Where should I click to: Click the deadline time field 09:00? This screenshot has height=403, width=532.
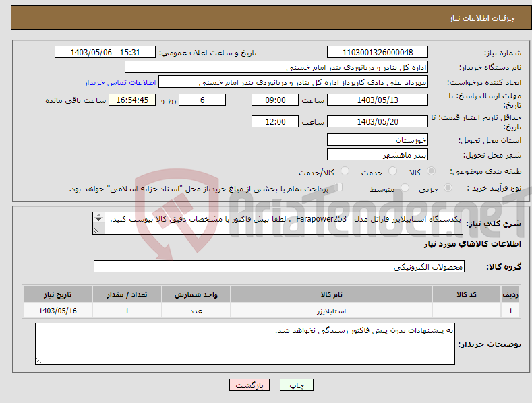[275, 100]
